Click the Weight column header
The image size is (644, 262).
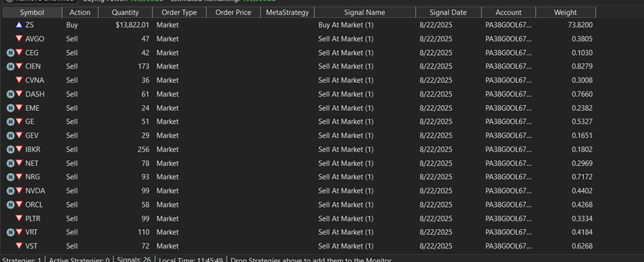coord(565,12)
